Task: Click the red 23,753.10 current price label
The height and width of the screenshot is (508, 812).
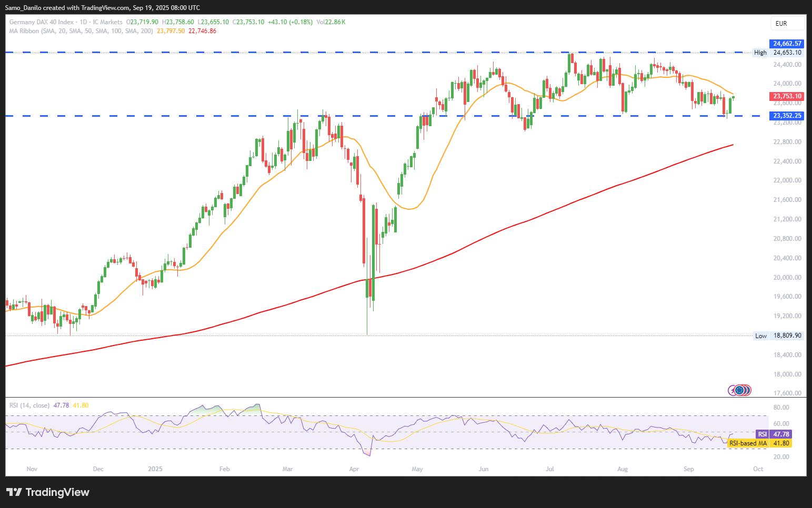Action: point(787,96)
